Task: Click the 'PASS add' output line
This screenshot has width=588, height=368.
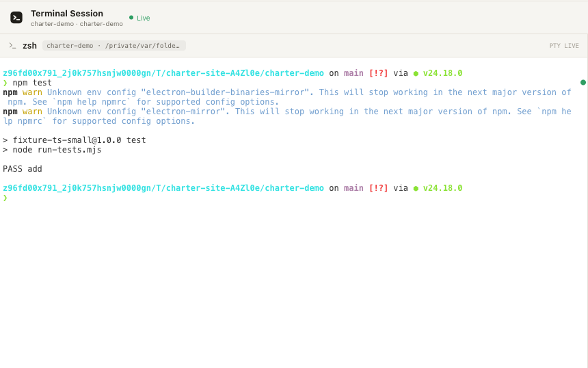Action: click(x=23, y=169)
